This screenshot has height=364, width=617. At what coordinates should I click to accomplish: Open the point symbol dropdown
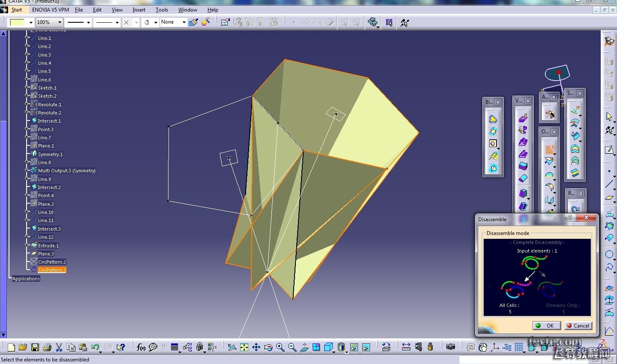[136, 22]
